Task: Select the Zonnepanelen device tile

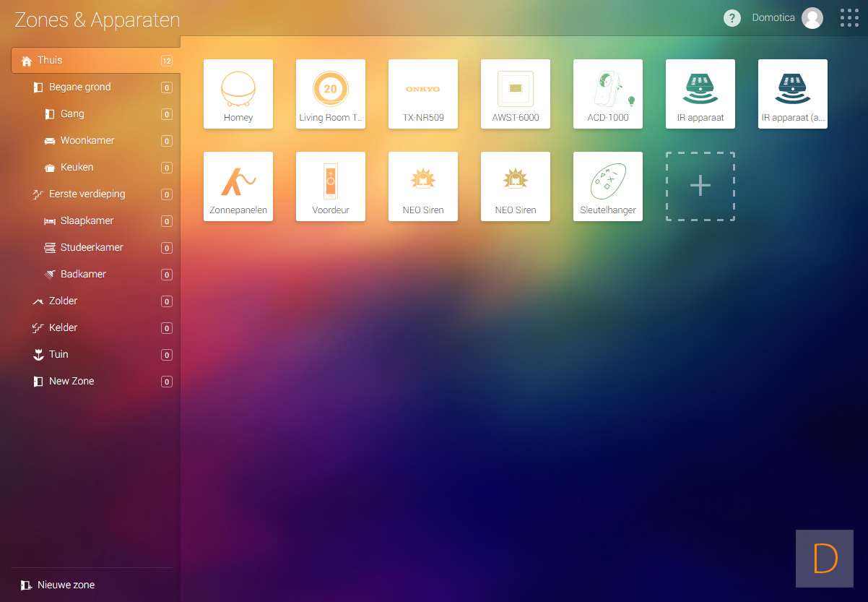Action: (238, 186)
